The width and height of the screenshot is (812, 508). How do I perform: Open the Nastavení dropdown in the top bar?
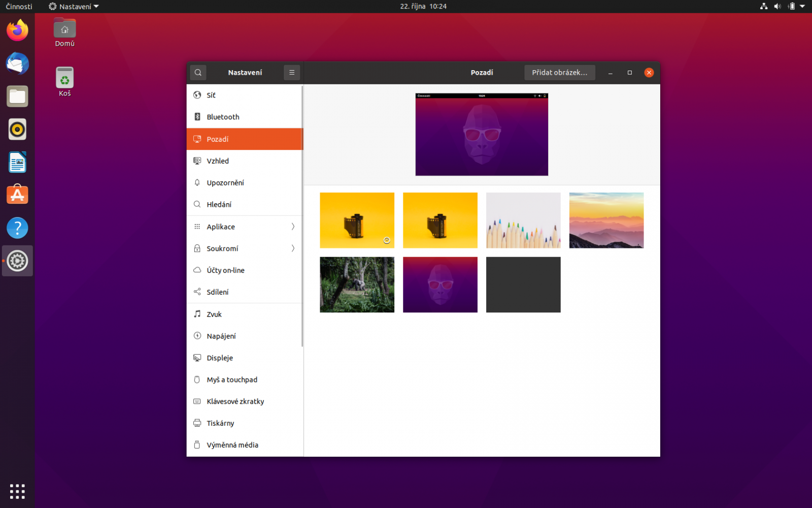tap(73, 7)
